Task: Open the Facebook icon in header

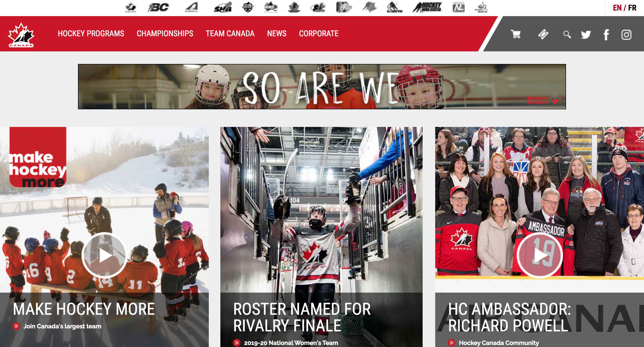Action: (606, 34)
